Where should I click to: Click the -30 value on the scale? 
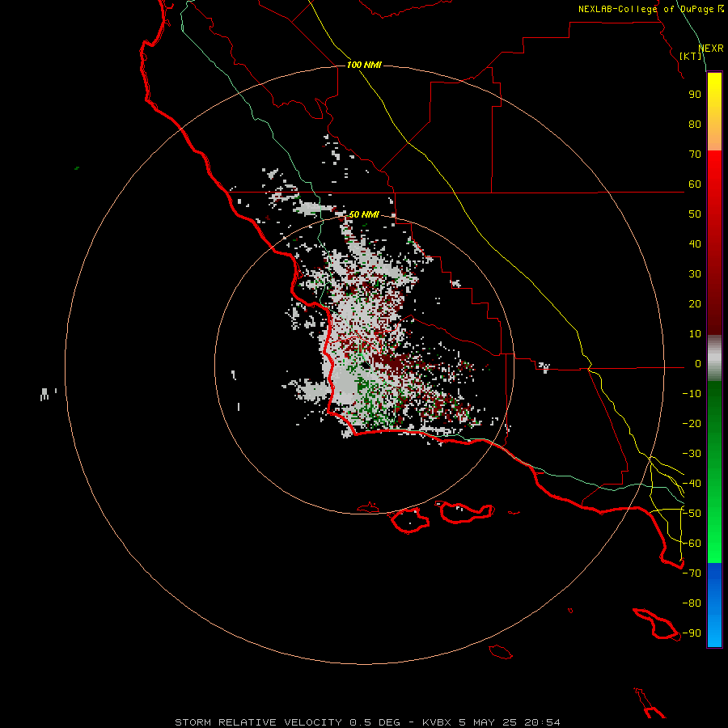pos(692,454)
